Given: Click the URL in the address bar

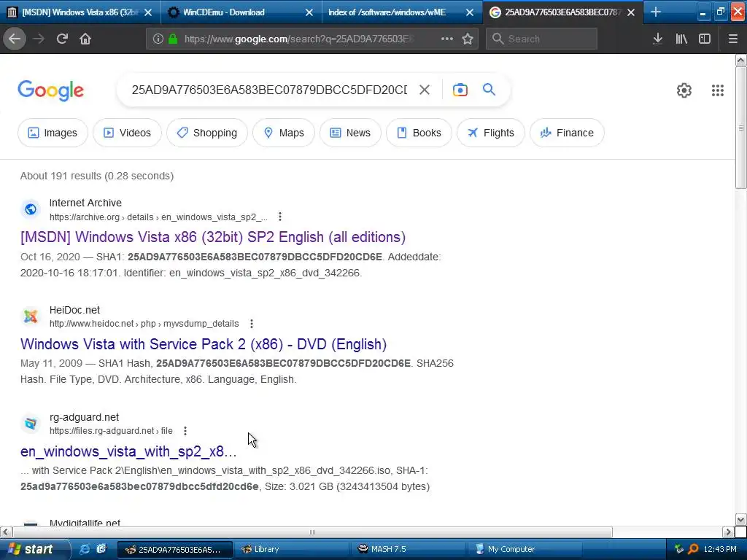Looking at the screenshot, I should pos(298,39).
